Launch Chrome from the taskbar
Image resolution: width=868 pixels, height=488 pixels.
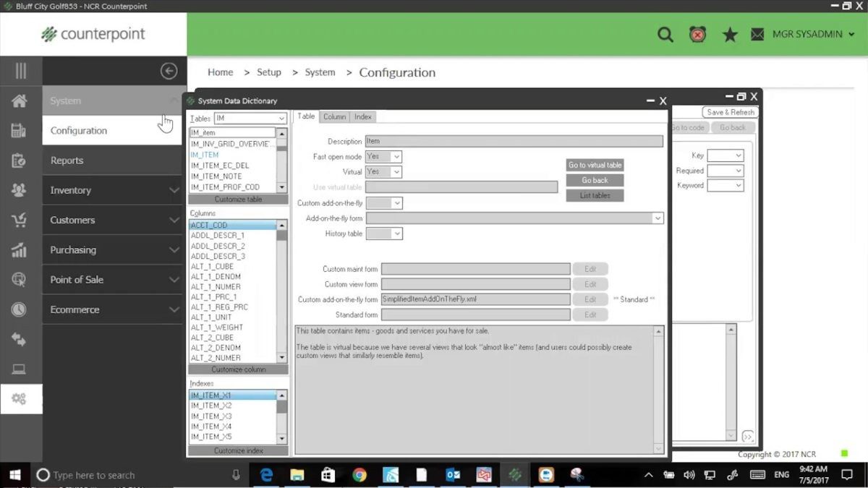[x=359, y=475]
